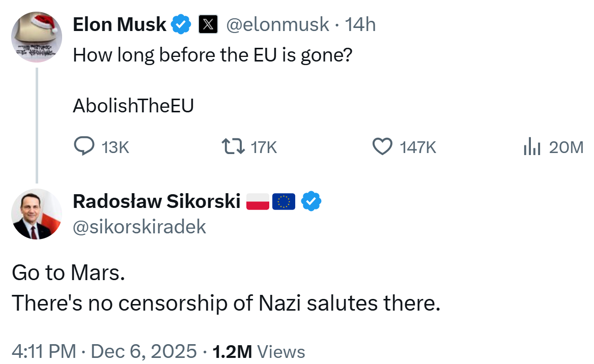594x364 pixels.
Task: Open Elon Musk's profile avatar
Action: coord(36,37)
